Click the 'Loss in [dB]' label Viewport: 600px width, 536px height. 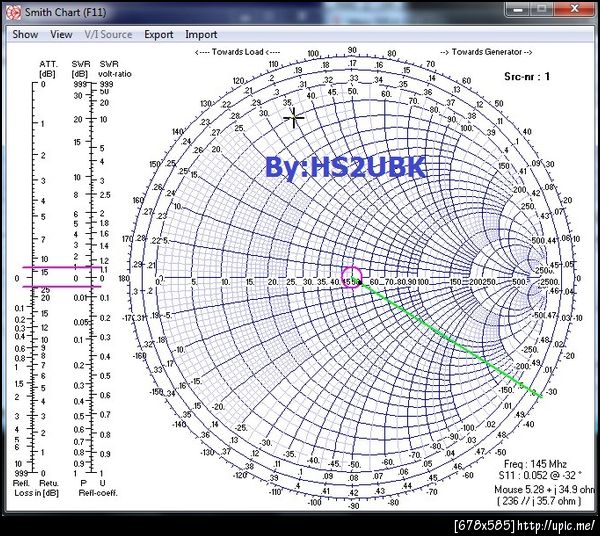pyautogui.click(x=36, y=493)
